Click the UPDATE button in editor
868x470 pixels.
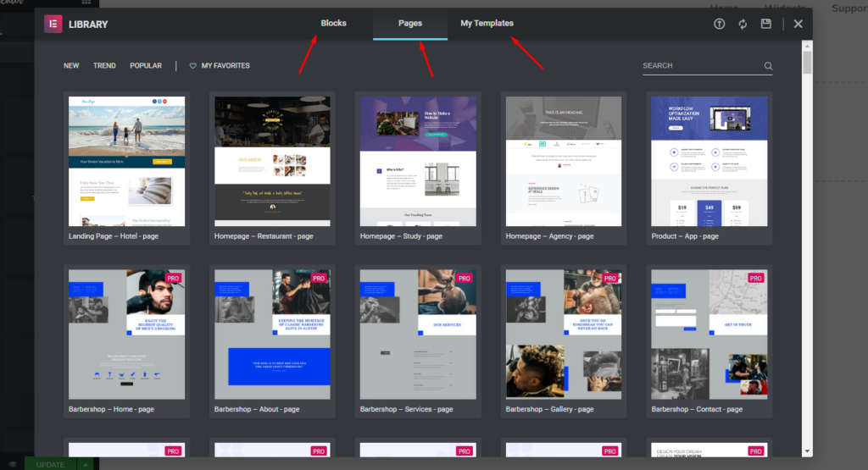pyautogui.click(x=50, y=464)
